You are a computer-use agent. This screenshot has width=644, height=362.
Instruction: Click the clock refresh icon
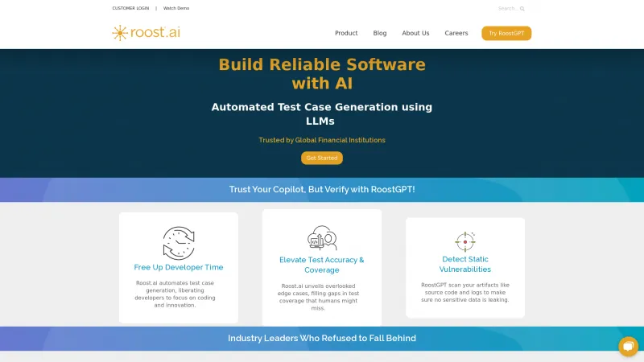click(179, 243)
